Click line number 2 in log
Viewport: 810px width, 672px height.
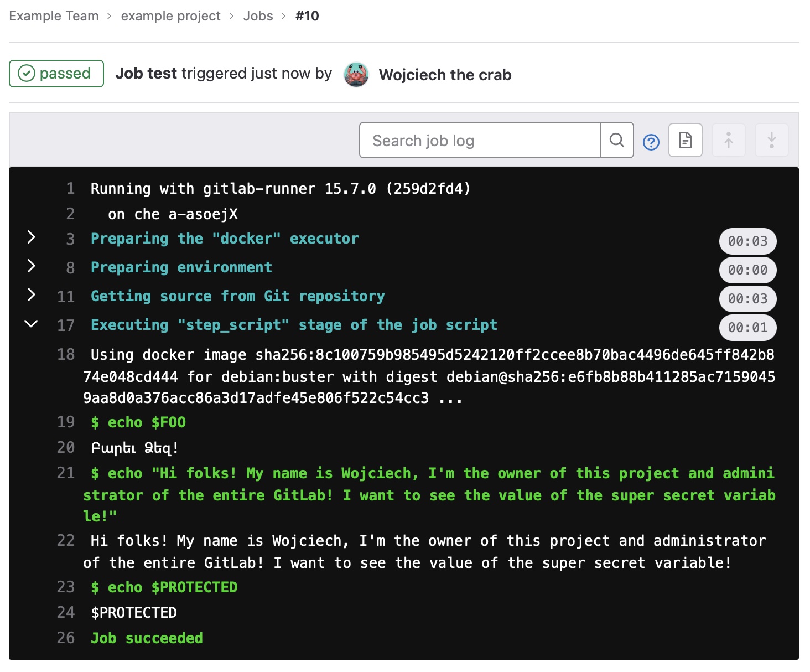70,214
